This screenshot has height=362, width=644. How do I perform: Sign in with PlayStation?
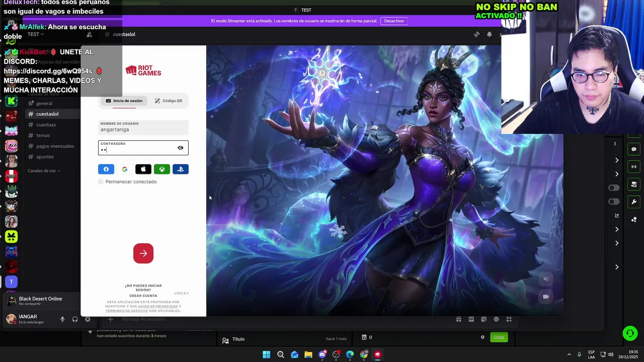click(181, 169)
